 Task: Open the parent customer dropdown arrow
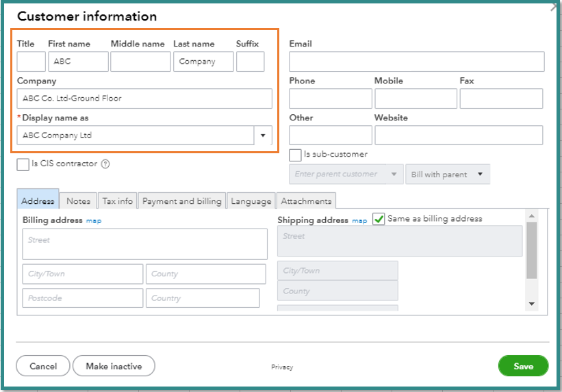pyautogui.click(x=394, y=174)
